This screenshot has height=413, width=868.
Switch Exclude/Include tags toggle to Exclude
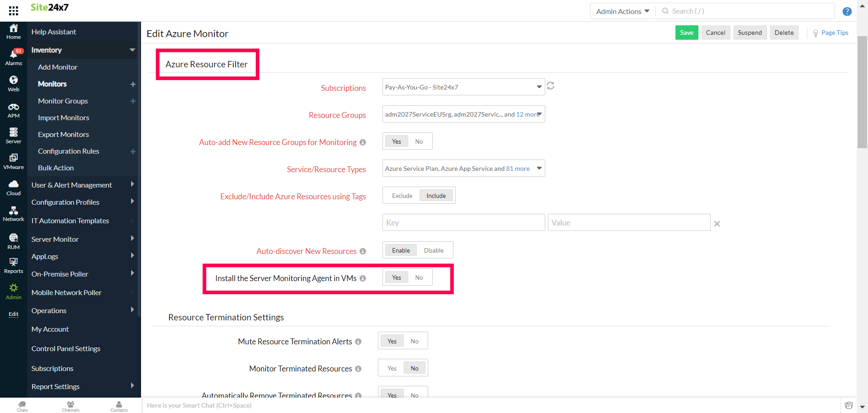click(x=401, y=195)
